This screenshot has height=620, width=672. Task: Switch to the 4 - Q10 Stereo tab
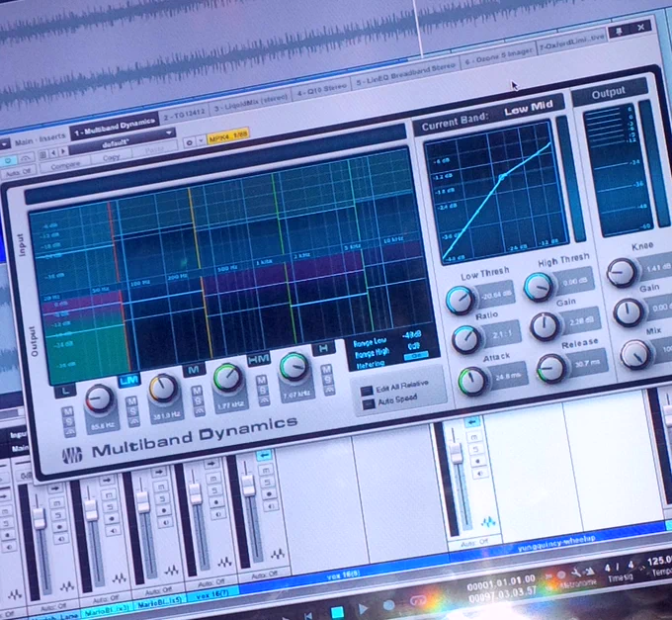[x=322, y=91]
